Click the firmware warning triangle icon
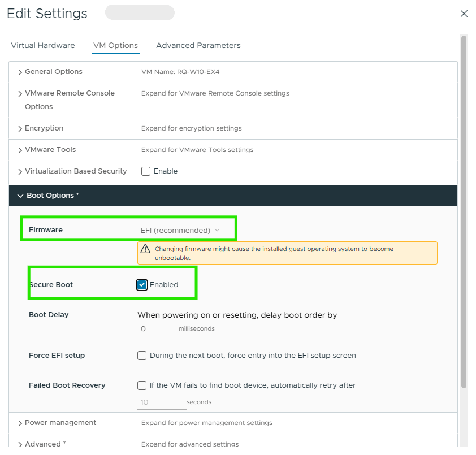This screenshot has width=476, height=455. [x=145, y=249]
